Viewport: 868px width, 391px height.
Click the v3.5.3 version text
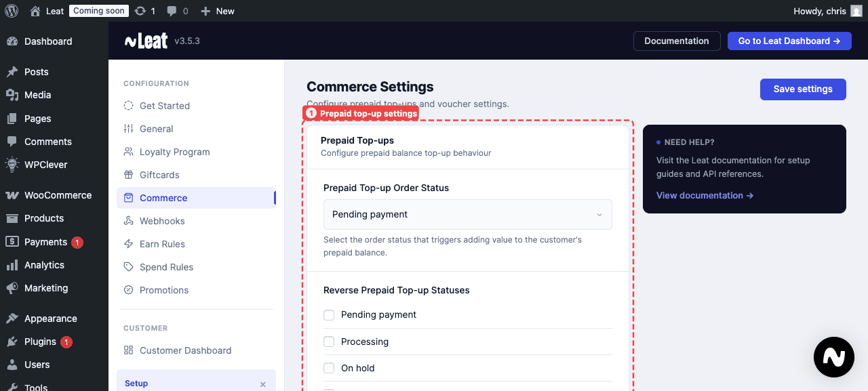click(x=187, y=41)
